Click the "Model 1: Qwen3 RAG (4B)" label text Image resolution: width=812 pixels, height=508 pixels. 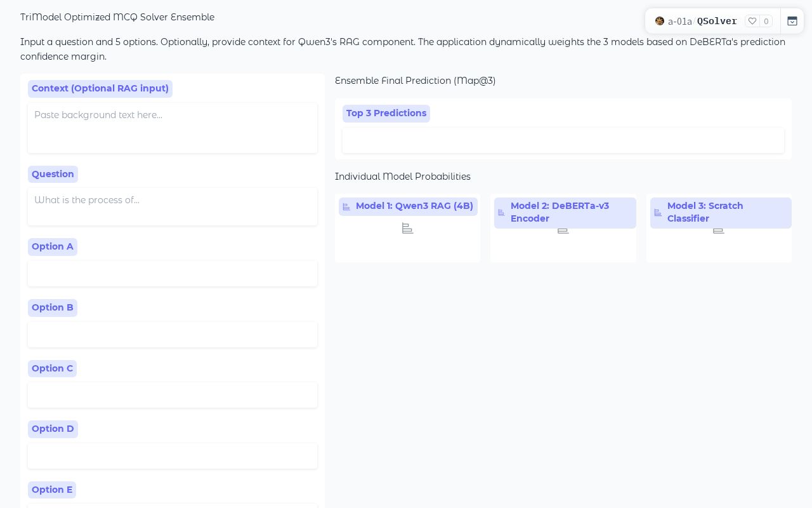[x=414, y=206]
